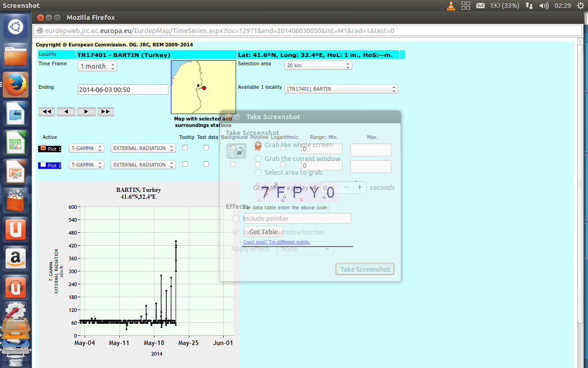Open the Amazon launcher icon

pos(16,259)
